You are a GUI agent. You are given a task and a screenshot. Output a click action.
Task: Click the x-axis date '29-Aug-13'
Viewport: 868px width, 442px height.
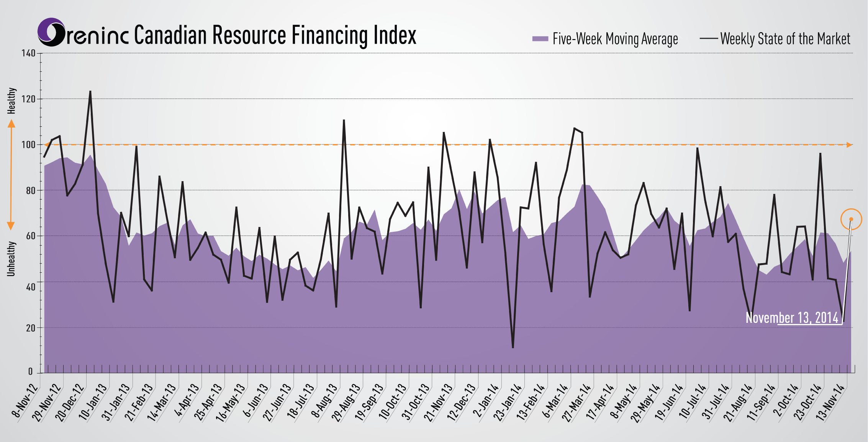click(346, 402)
